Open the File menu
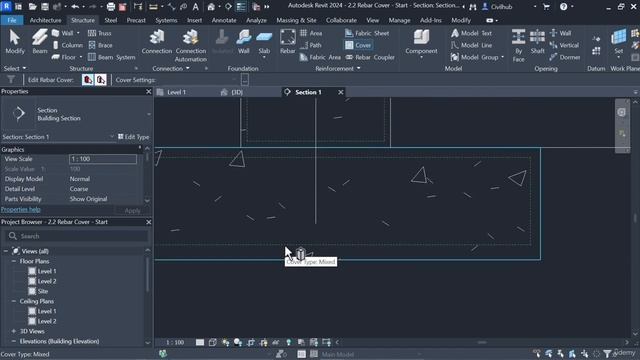The height and width of the screenshot is (360, 640). pos(12,20)
